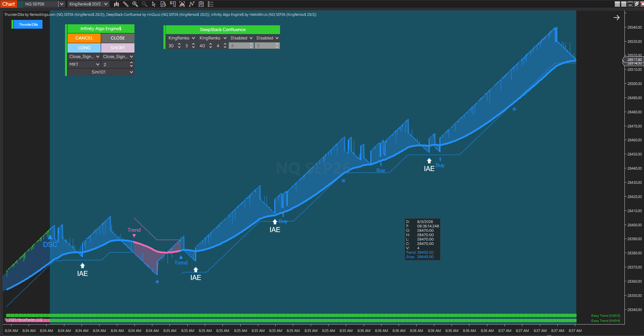Click the zoom in magnifier icon
Screen dimensions: 644x336
click(x=135, y=4)
